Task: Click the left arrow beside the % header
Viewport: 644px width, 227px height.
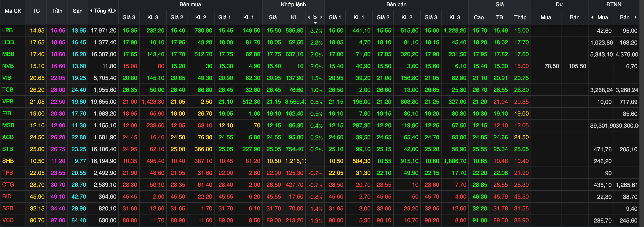Action: coord(309,17)
